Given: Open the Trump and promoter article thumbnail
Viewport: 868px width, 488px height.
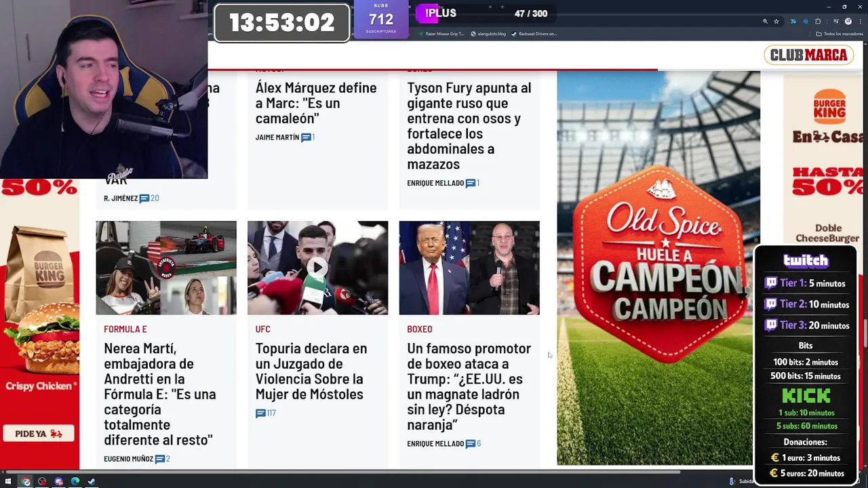Looking at the screenshot, I should 469,268.
